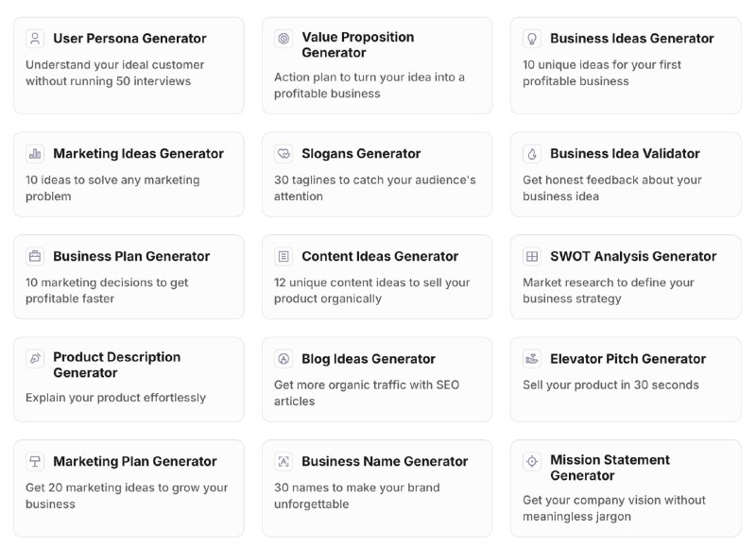Click the Marketing Plan signpost icon
Screen dimensions: 756x547
pos(35,461)
